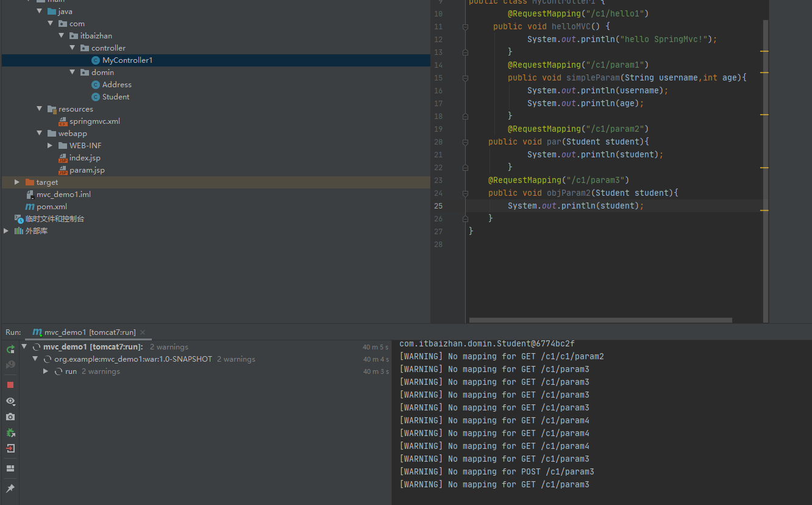Click line number 25 in gutter
Viewport: 812px width, 505px height.
click(438, 206)
